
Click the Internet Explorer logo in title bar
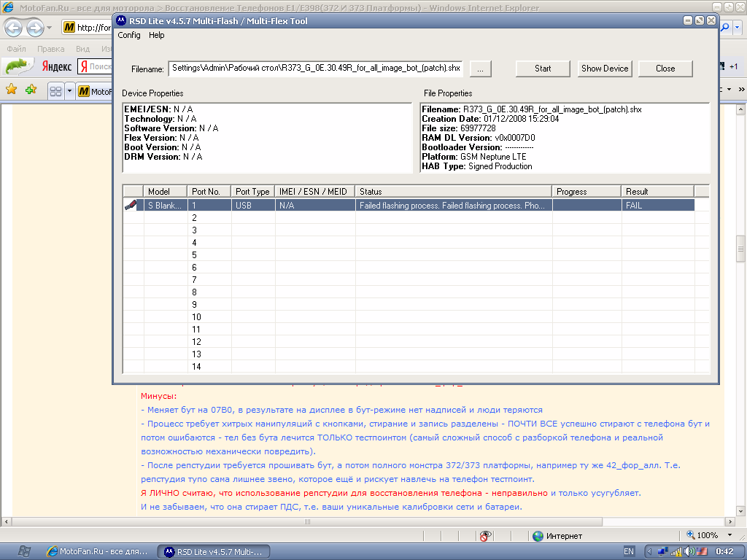pyautogui.click(x=8, y=7)
